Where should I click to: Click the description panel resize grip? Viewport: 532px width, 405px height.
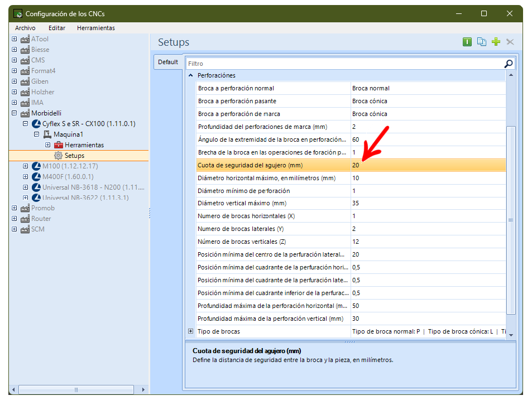350,341
